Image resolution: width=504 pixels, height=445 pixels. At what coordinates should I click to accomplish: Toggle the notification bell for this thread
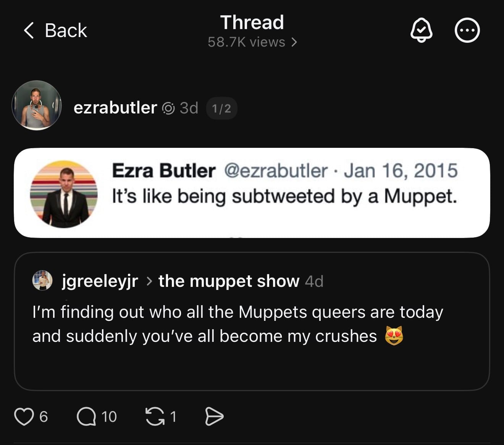pyautogui.click(x=421, y=30)
